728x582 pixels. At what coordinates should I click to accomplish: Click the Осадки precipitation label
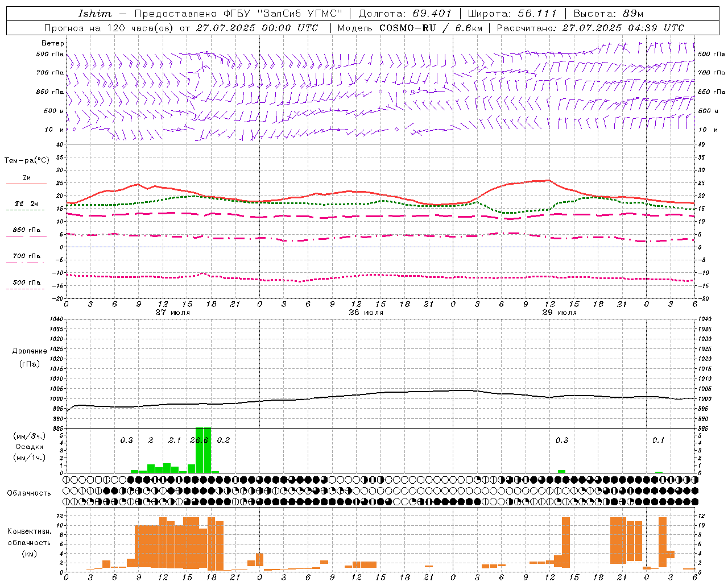pos(29,447)
